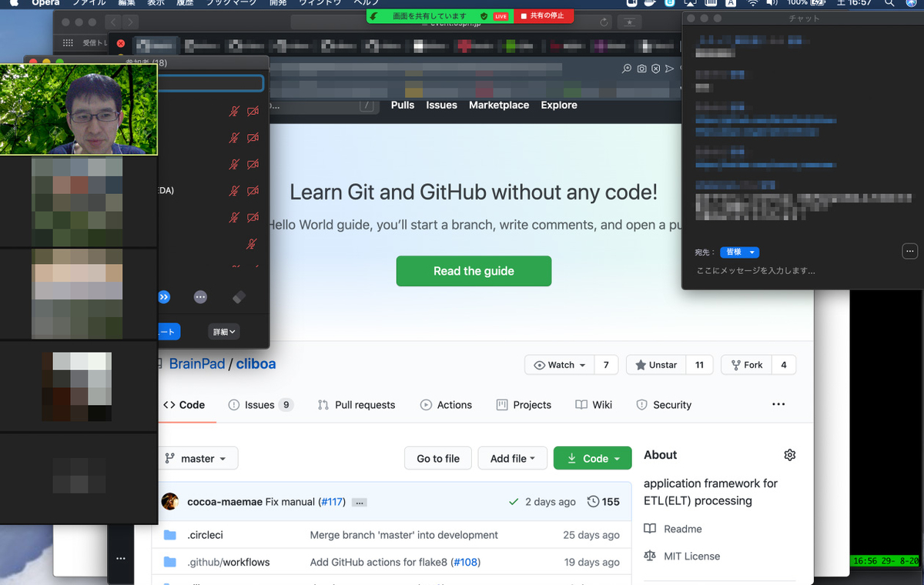Click Marketplace in GitHub top navigation
This screenshot has width=924, height=585.
(499, 105)
